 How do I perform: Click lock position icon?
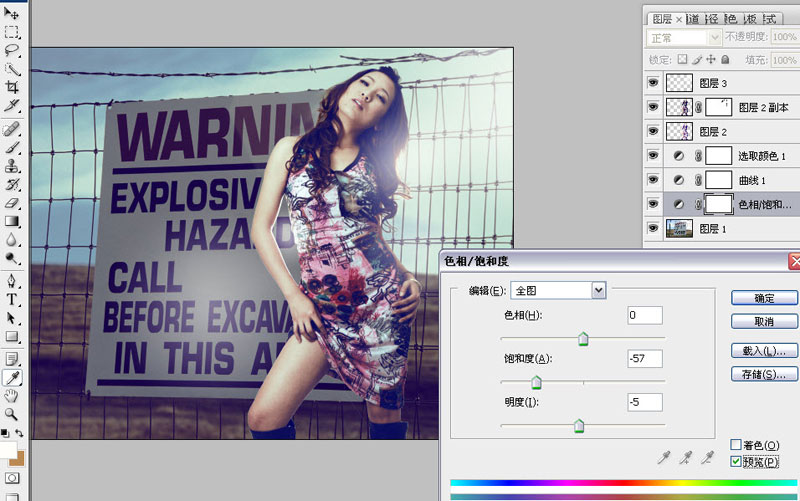point(711,60)
